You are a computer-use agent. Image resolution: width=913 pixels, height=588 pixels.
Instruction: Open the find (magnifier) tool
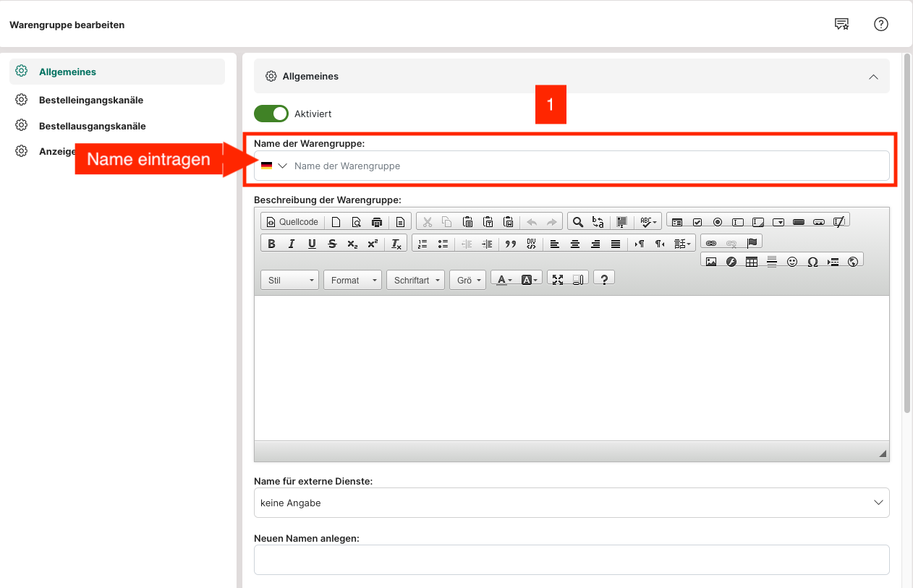coord(577,222)
